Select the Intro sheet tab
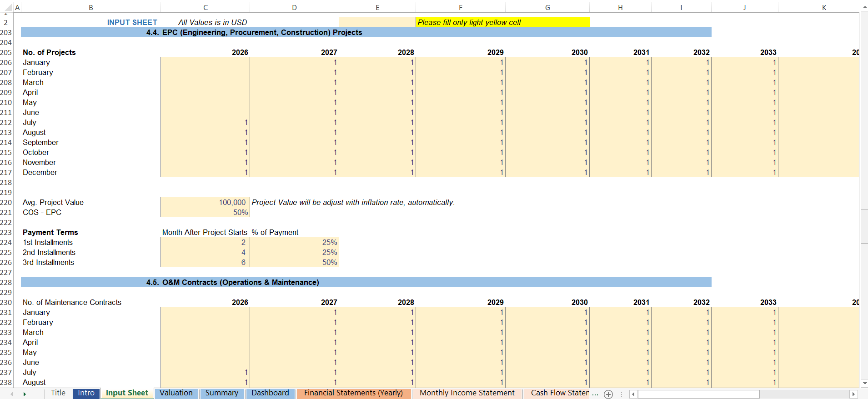The image size is (868, 399). [x=86, y=393]
